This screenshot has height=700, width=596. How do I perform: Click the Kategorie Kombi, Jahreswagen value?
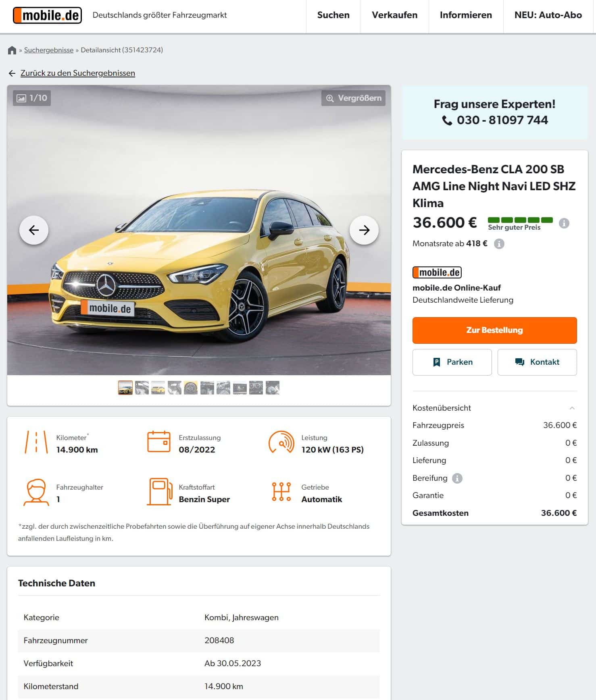point(242,617)
